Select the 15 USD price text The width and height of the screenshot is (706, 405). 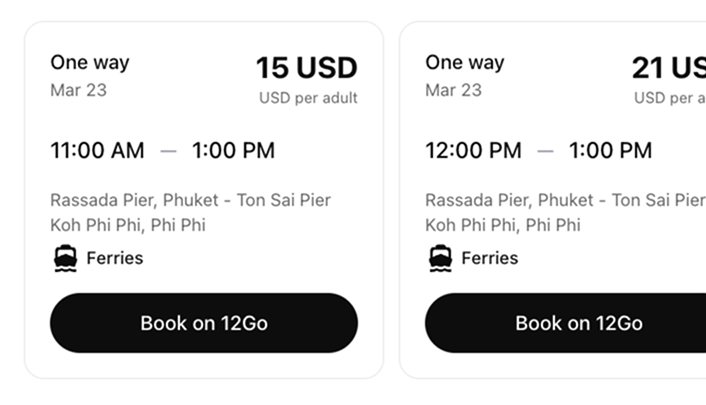coord(306,68)
